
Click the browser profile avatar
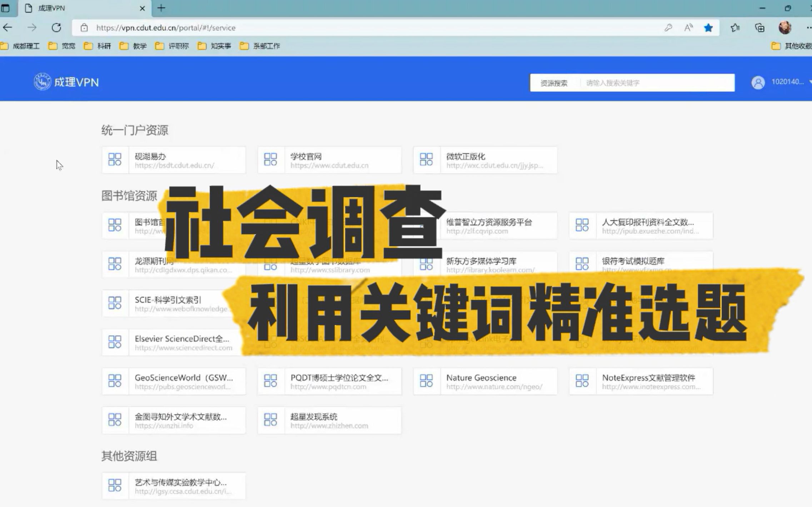pos(785,27)
